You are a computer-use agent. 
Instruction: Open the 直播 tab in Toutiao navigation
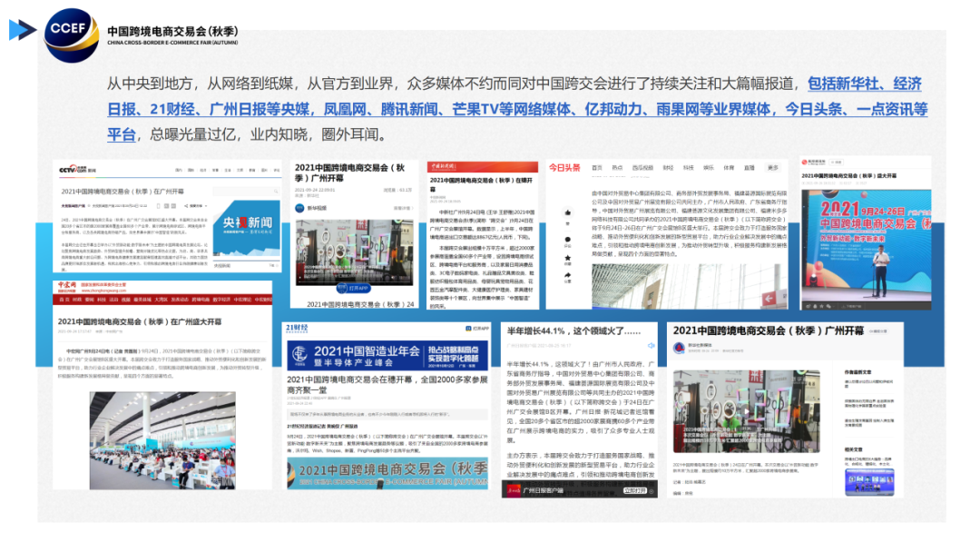749,168
